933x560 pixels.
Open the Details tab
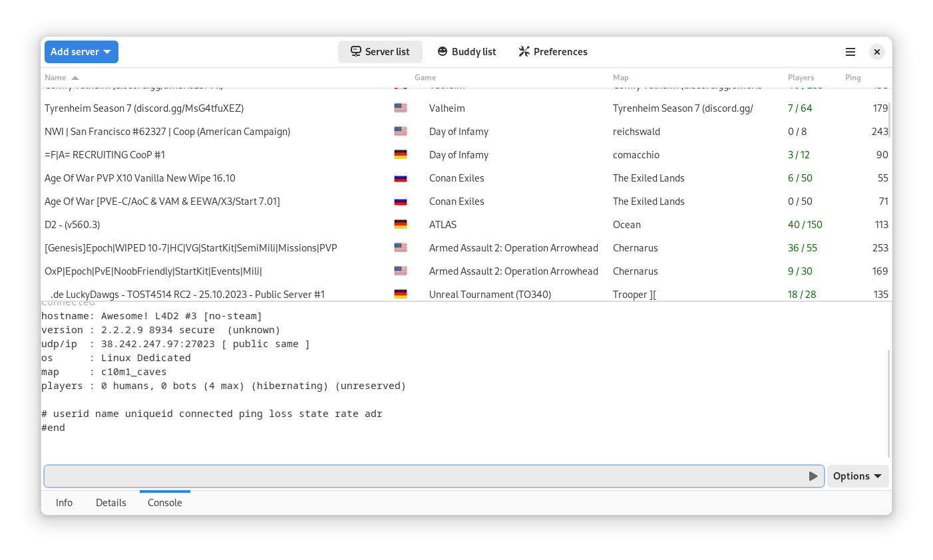(x=111, y=503)
